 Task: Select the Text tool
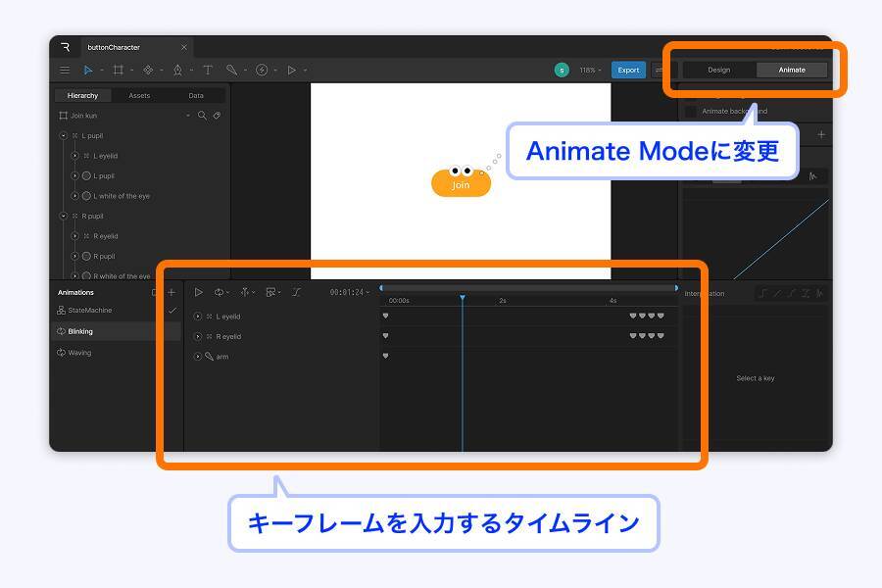pos(207,70)
